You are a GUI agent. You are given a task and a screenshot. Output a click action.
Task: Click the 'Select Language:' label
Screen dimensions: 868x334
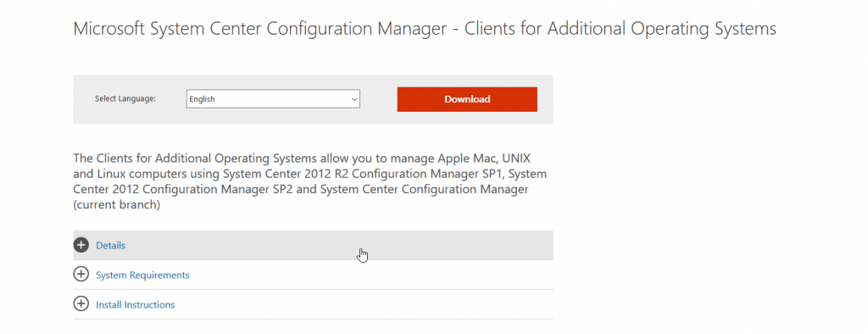125,98
